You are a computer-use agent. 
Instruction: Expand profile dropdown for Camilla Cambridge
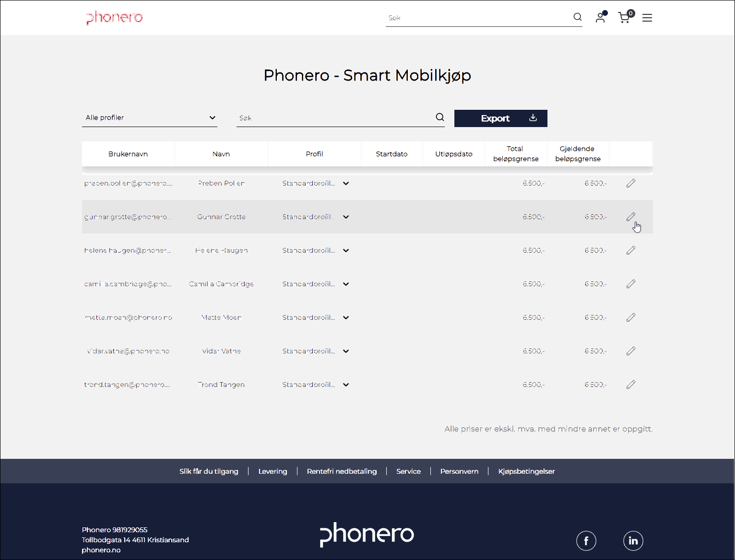point(346,284)
